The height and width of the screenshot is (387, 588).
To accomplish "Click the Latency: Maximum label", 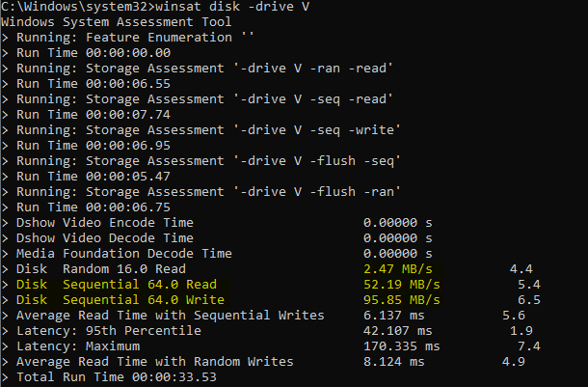I will pos(78,346).
